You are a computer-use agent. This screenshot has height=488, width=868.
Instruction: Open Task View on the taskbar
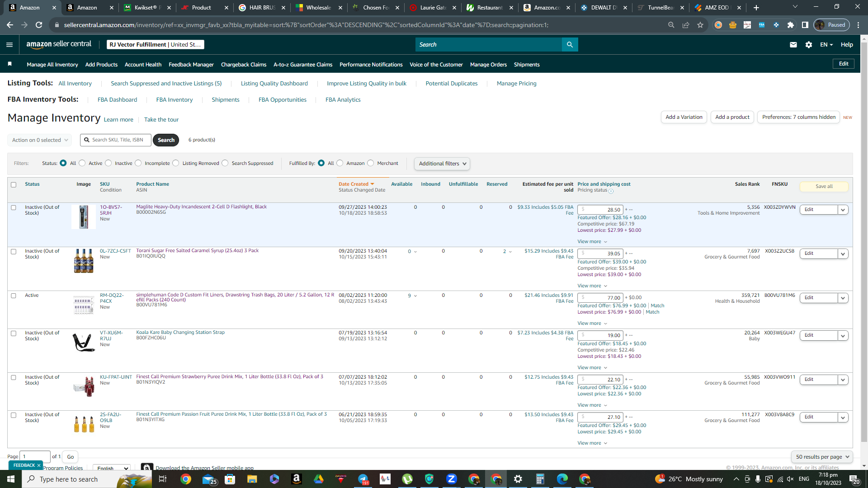pyautogui.click(x=163, y=479)
